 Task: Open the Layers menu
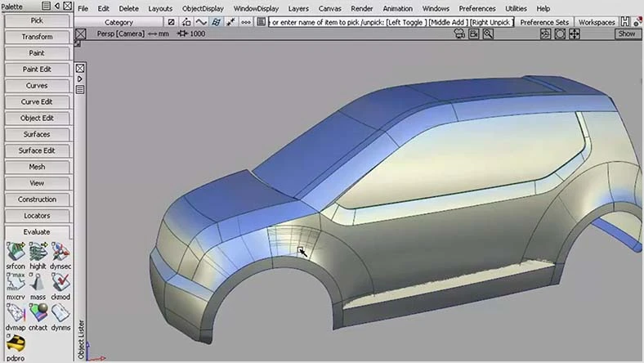point(298,8)
